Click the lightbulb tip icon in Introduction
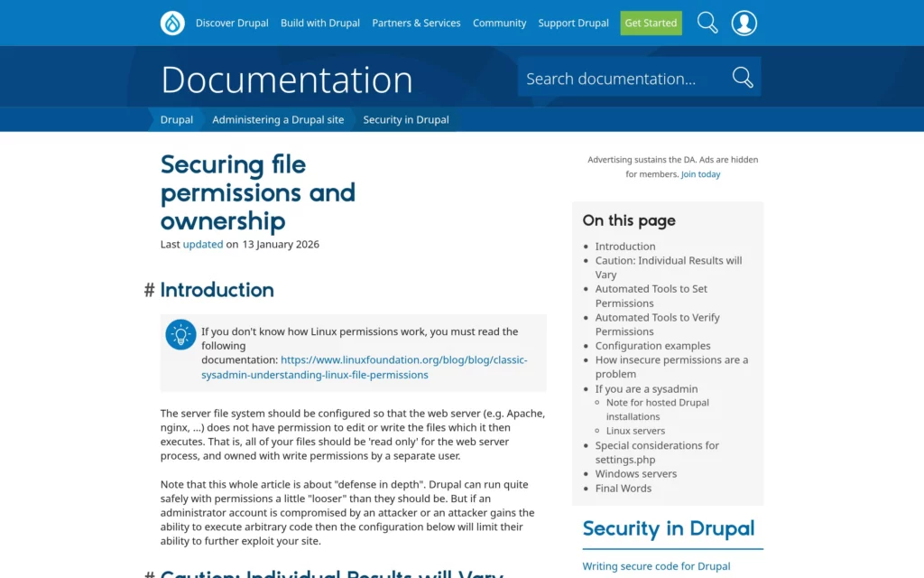The height and width of the screenshot is (578, 924). coord(180,334)
